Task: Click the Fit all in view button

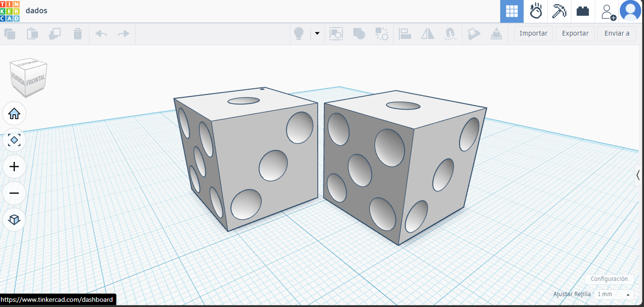Action: (x=14, y=140)
